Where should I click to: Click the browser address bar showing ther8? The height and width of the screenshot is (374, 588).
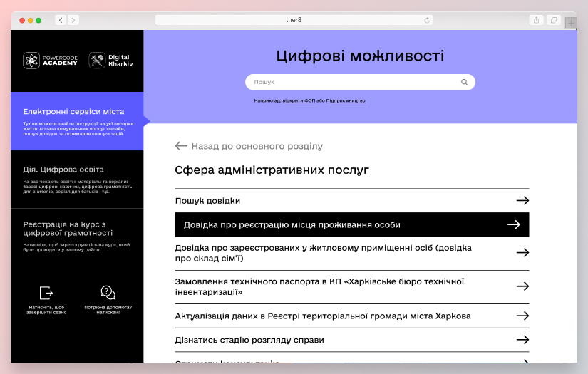click(294, 20)
